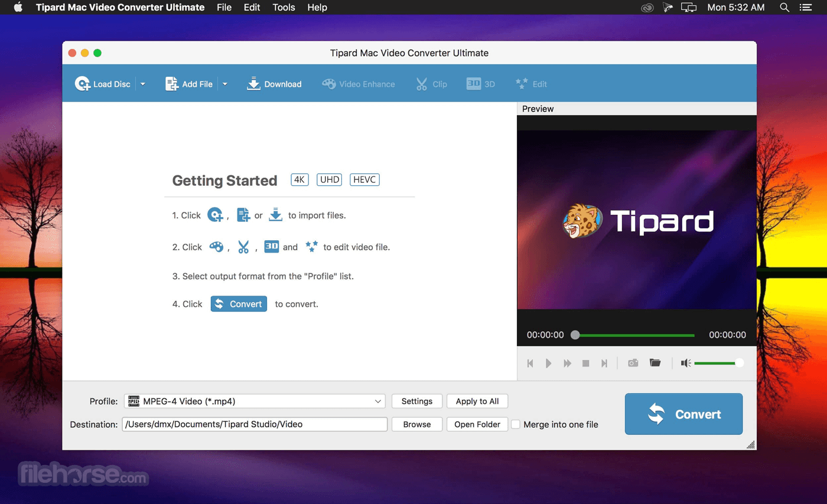
Task: Click the profile Settings button
Action: pos(417,401)
